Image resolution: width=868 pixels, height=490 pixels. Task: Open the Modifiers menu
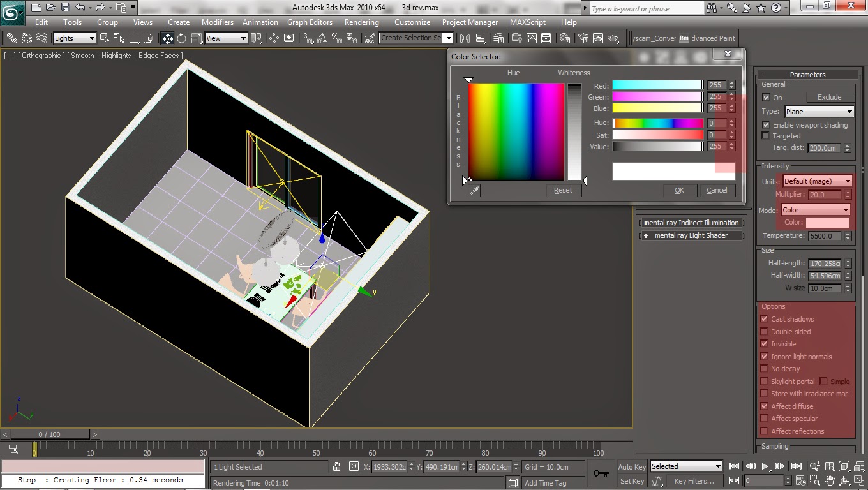click(x=218, y=22)
